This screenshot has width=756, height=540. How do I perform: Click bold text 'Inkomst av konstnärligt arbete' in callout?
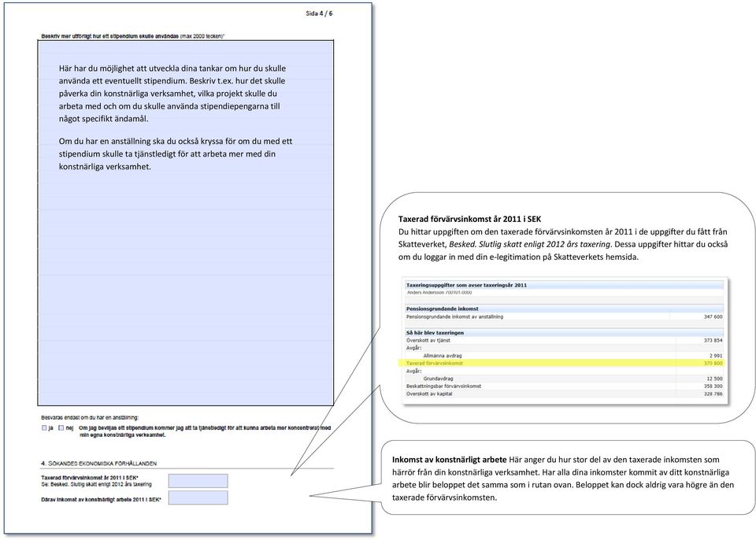(x=450, y=460)
